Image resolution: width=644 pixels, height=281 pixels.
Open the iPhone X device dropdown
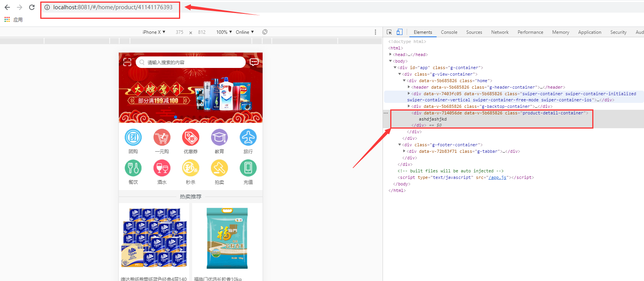coord(154,32)
